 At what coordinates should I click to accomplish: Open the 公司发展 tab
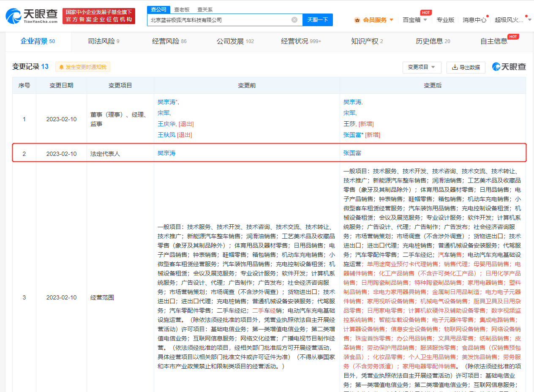point(235,41)
